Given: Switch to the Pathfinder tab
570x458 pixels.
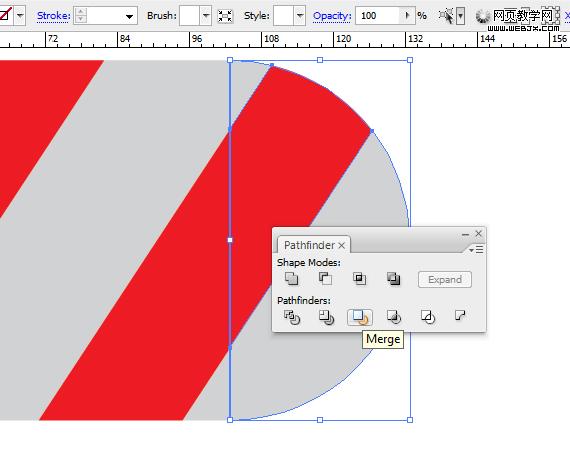Looking at the screenshot, I should (x=309, y=245).
